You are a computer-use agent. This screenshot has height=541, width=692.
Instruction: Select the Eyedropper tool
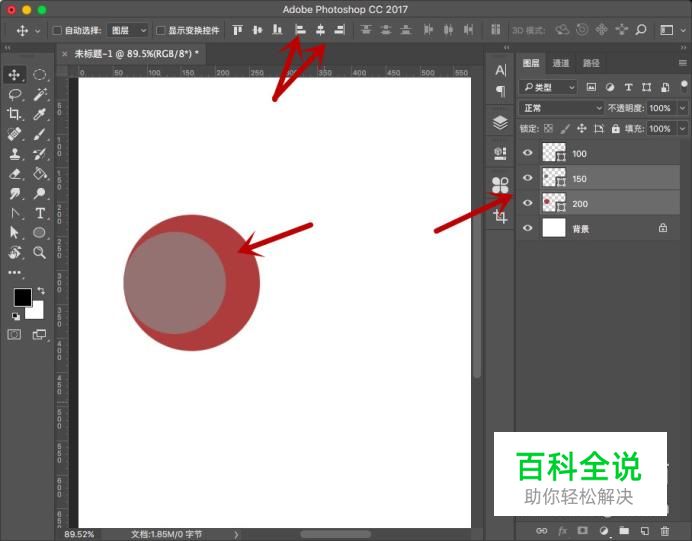(x=40, y=114)
